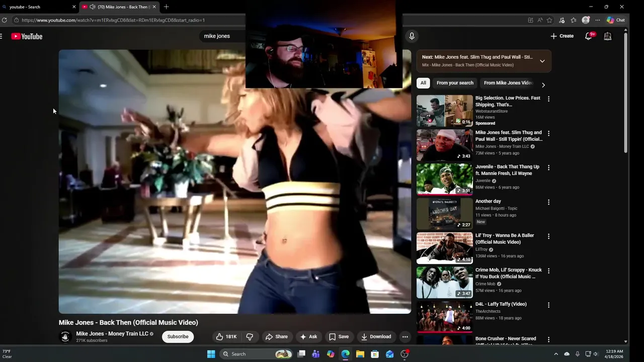This screenshot has width=644, height=362.
Task: Open the YouTube guide hamburger menu
Action: [x=1, y=36]
